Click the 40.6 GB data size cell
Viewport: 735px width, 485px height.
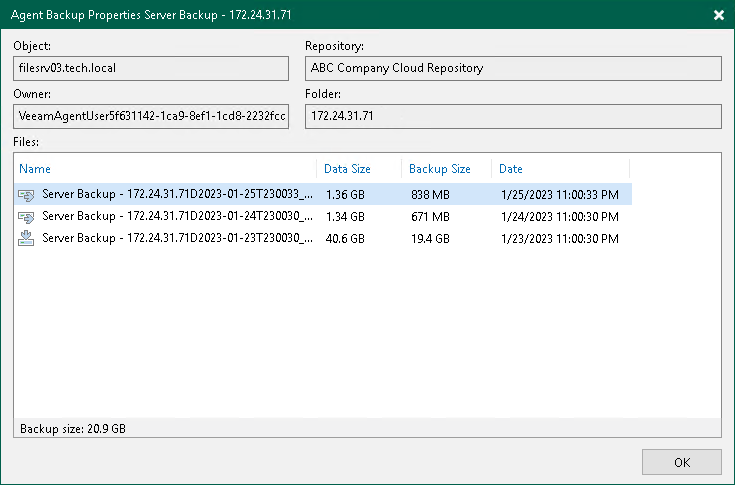point(345,238)
